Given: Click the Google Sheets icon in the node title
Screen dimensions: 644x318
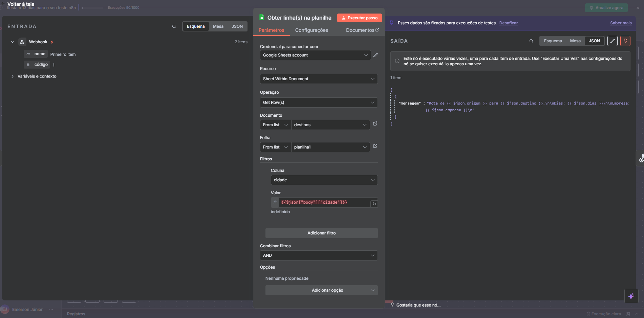Looking at the screenshot, I should [262, 17].
